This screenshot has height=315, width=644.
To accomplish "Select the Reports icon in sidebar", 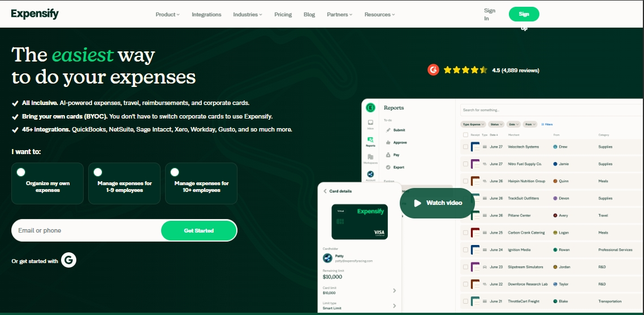I will click(370, 140).
